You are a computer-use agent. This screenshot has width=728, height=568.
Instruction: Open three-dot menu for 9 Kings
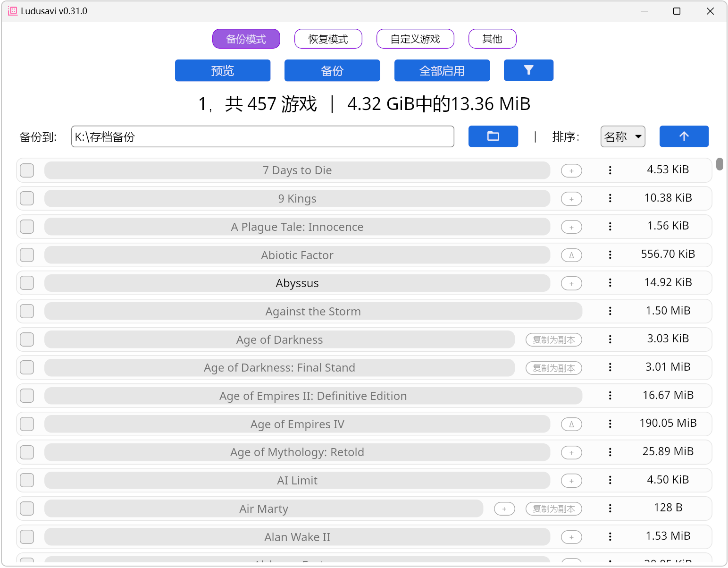tap(610, 199)
